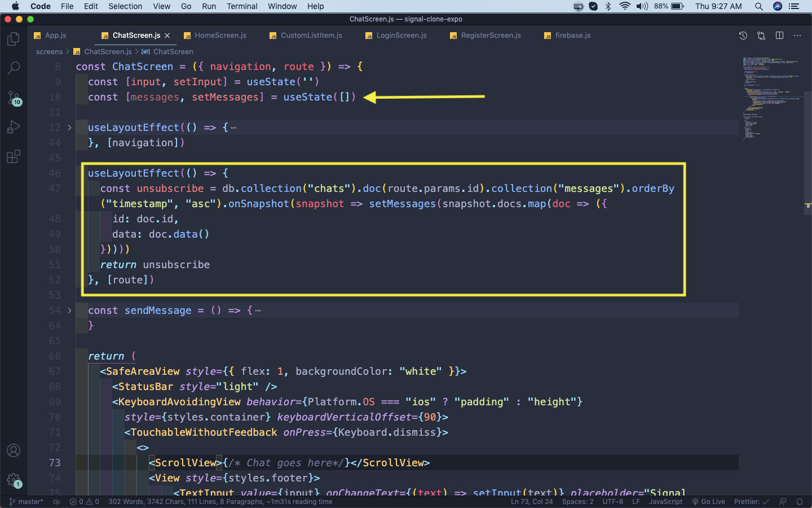Image resolution: width=812 pixels, height=508 pixels.
Task: Open Siri from the menu bar
Action: (x=778, y=6)
